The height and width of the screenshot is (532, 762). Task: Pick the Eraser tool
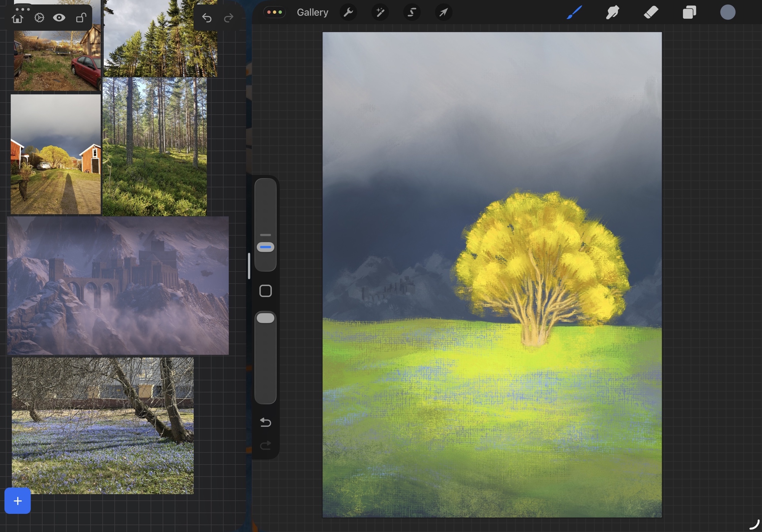tap(651, 13)
